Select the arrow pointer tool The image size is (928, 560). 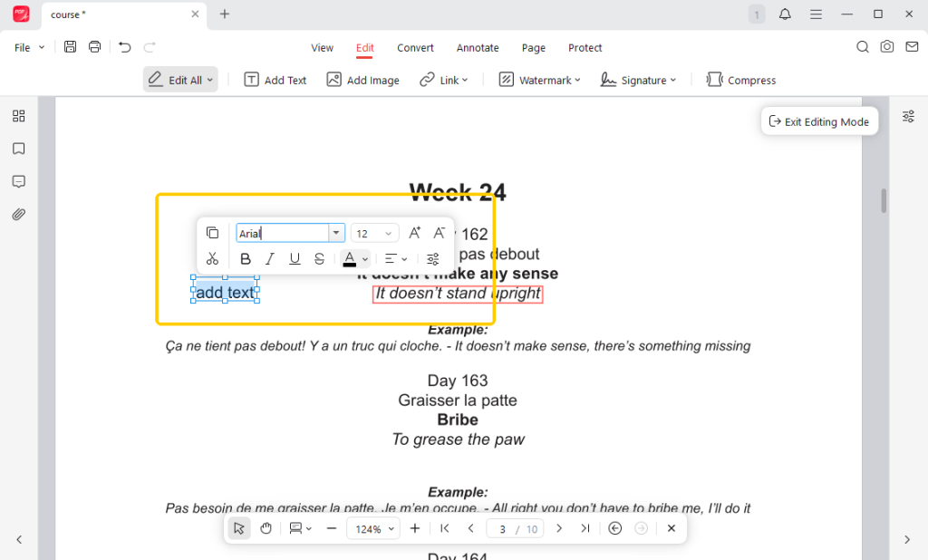[239, 528]
